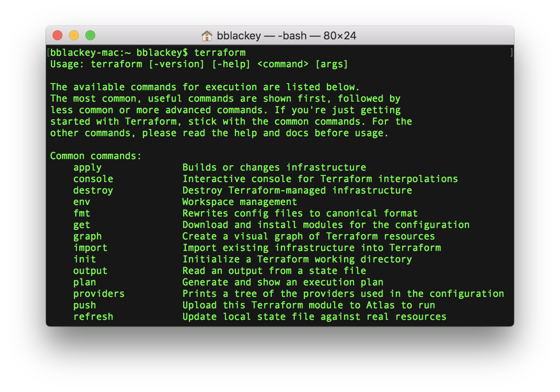560x392 pixels.
Task: Click the 'console' command name
Action: point(93,179)
